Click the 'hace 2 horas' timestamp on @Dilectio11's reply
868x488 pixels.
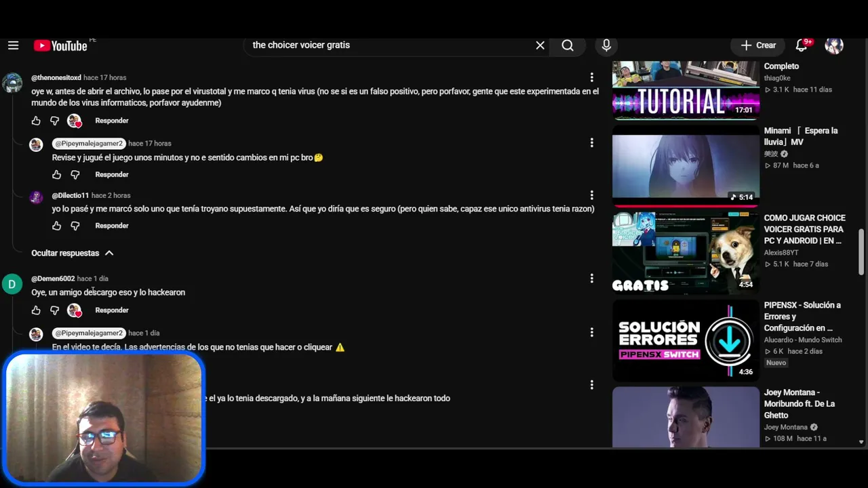click(x=111, y=196)
